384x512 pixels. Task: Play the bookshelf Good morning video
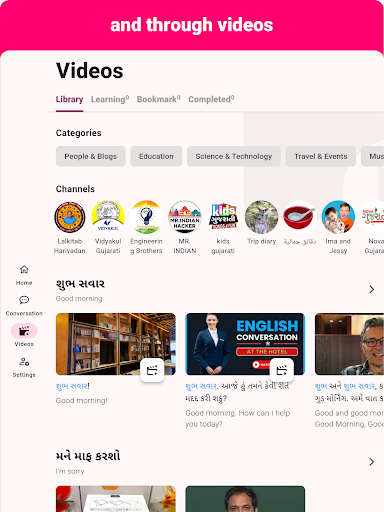click(x=116, y=344)
